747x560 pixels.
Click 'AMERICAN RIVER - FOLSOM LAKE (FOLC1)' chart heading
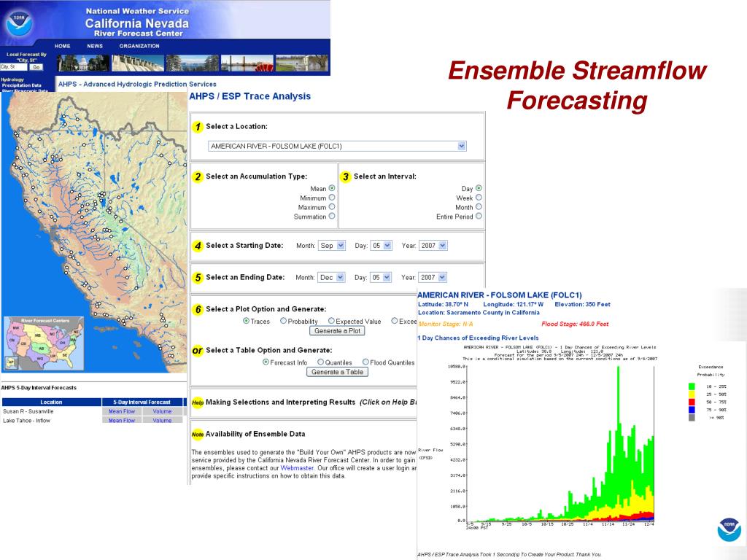coord(500,295)
